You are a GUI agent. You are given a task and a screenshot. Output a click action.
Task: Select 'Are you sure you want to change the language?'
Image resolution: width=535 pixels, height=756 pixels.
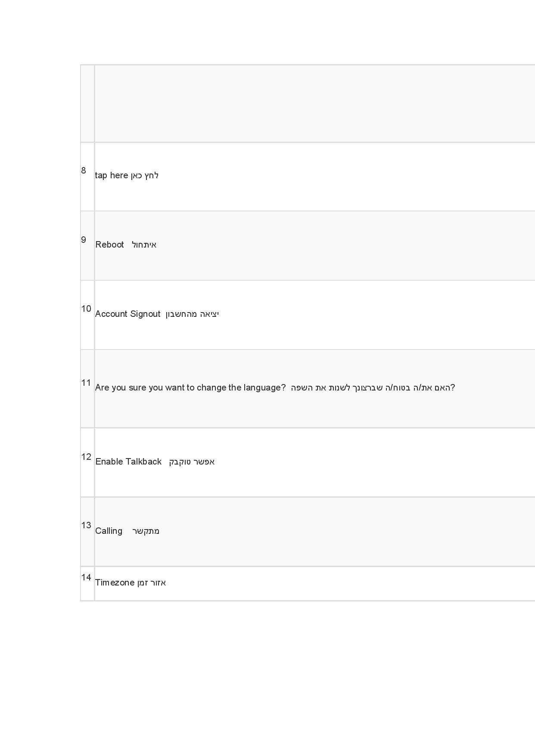point(190,387)
